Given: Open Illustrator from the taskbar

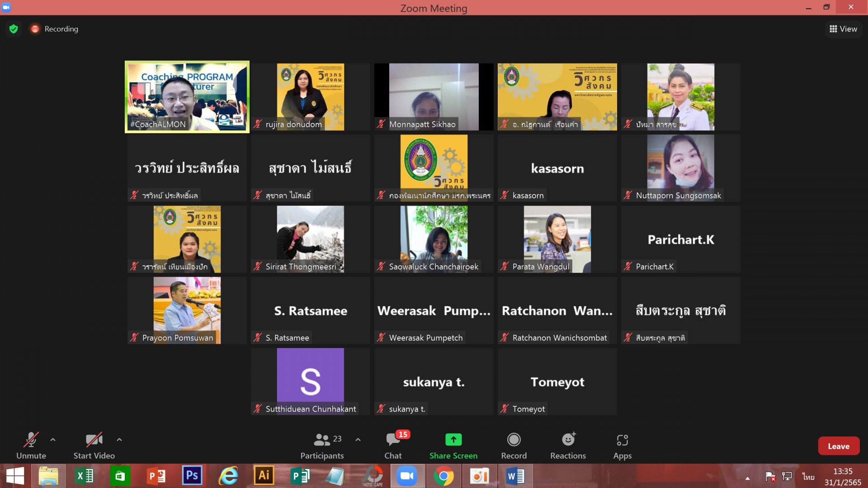Looking at the screenshot, I should (264, 476).
